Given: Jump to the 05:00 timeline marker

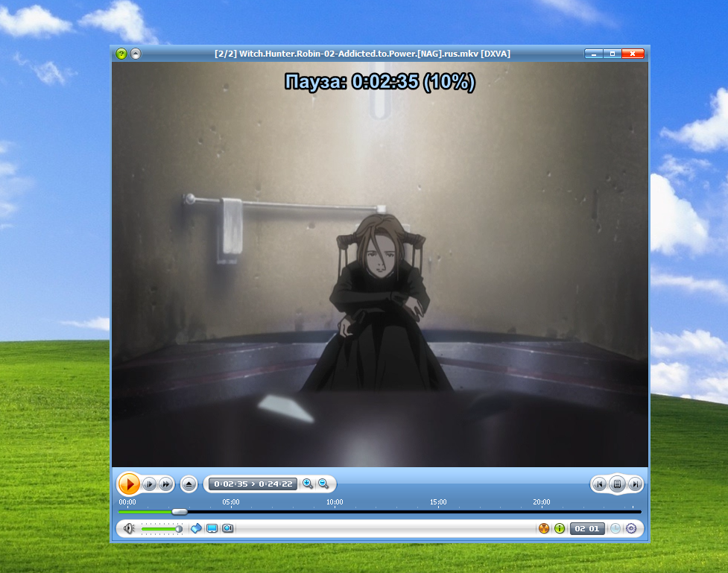Looking at the screenshot, I should (231, 502).
